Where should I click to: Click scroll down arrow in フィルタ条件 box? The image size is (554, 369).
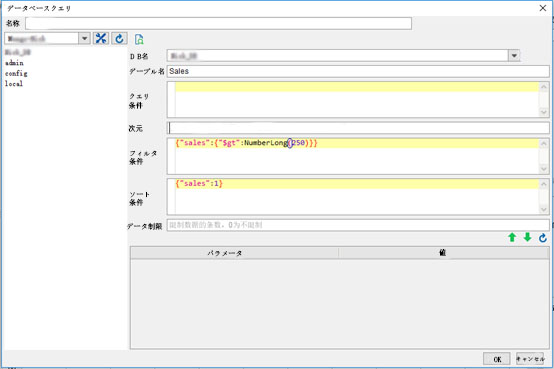tap(544, 169)
